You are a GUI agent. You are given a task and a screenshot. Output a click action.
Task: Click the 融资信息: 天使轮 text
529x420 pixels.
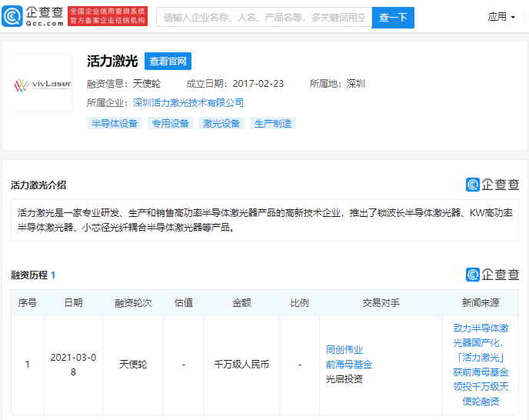pyautogui.click(x=124, y=84)
